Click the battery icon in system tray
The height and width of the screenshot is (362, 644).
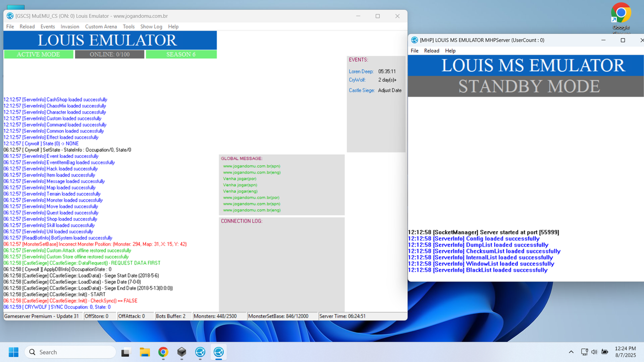[x=605, y=352]
